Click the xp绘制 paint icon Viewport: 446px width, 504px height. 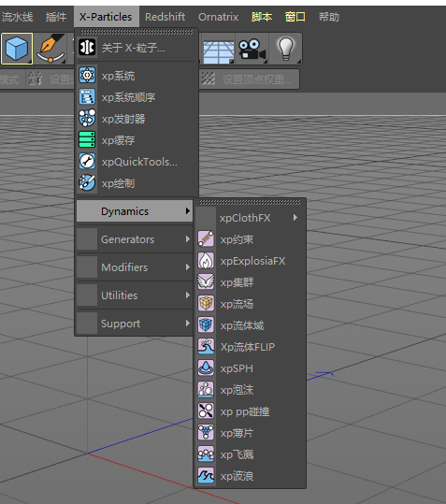tap(87, 183)
